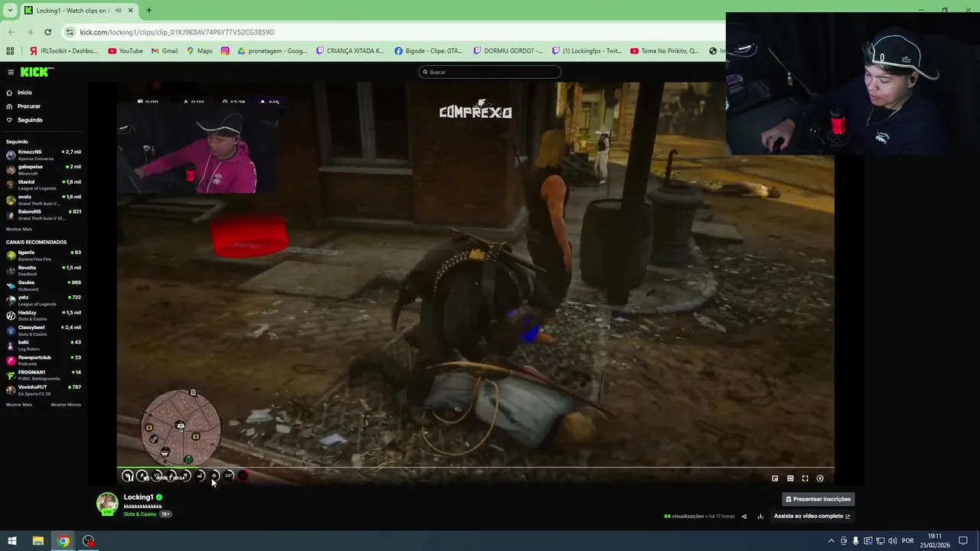Image resolution: width=980 pixels, height=551 pixels.
Task: Switch to Chrome on the taskbar
Action: tap(63, 541)
